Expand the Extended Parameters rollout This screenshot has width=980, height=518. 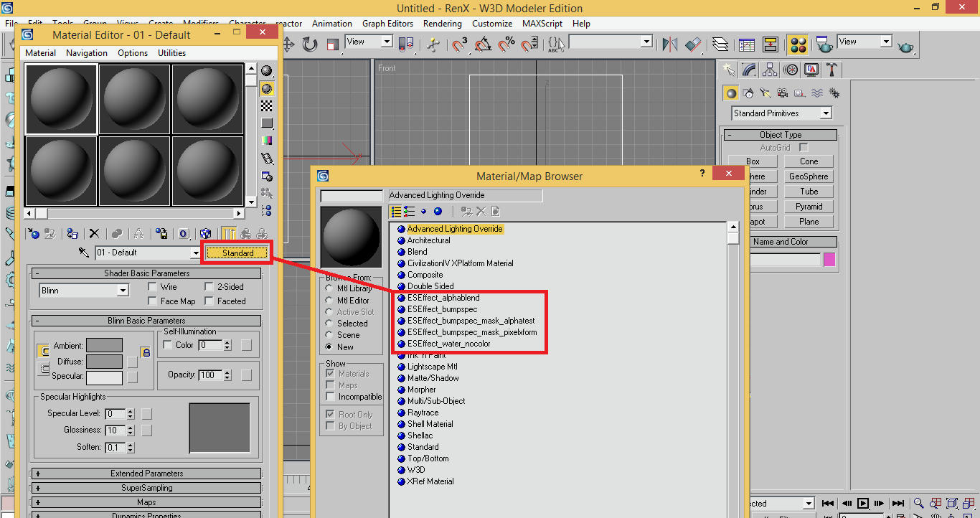pyautogui.click(x=146, y=474)
